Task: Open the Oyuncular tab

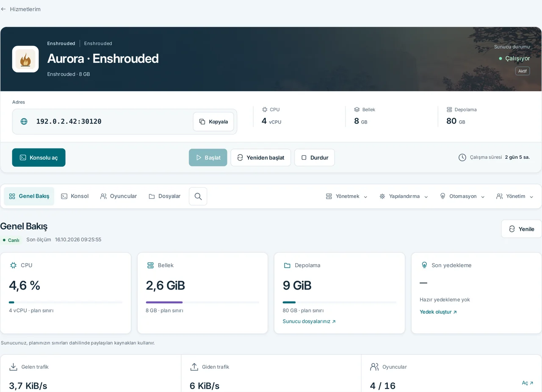Action: 119,196
